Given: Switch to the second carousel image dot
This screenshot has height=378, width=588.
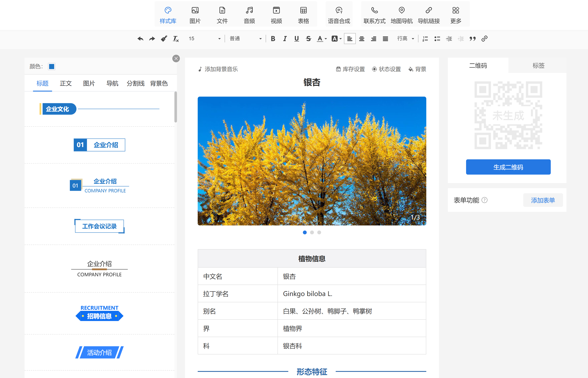Looking at the screenshot, I should tap(312, 232).
